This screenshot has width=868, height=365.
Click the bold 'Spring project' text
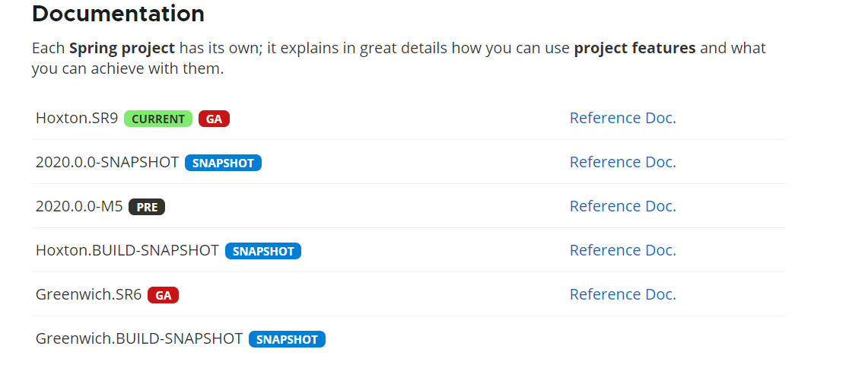[x=122, y=49]
